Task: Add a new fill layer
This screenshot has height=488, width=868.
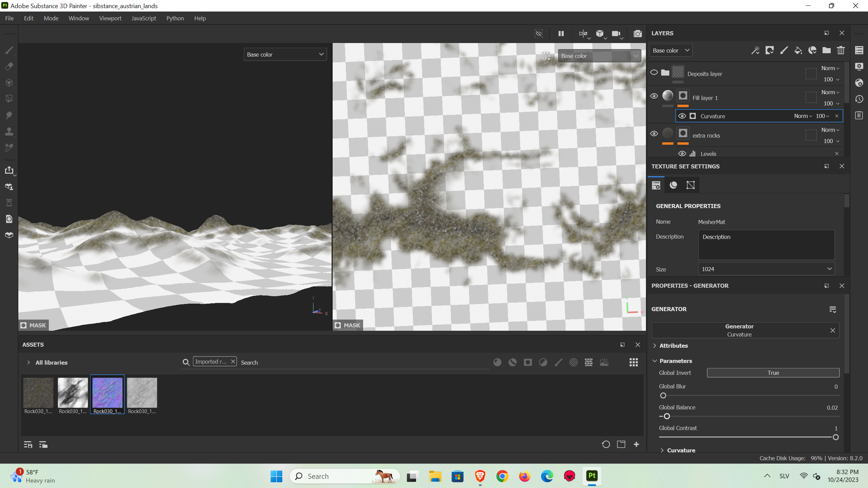Action: (x=798, y=50)
